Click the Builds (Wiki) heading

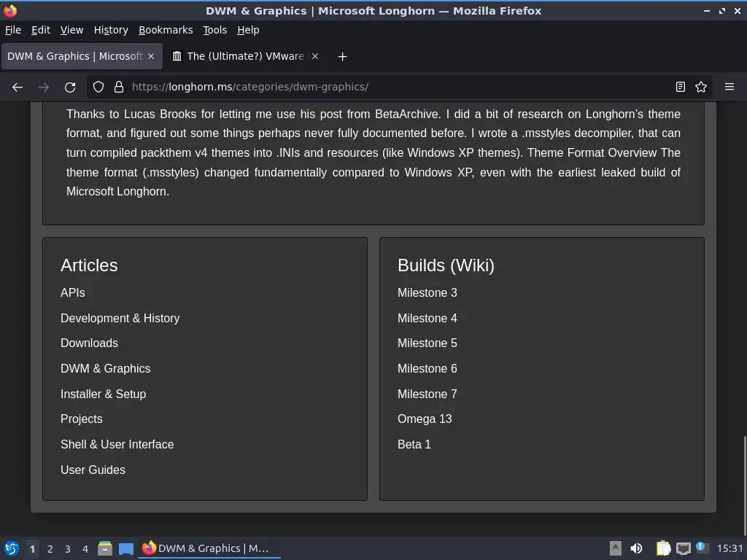coord(446,265)
